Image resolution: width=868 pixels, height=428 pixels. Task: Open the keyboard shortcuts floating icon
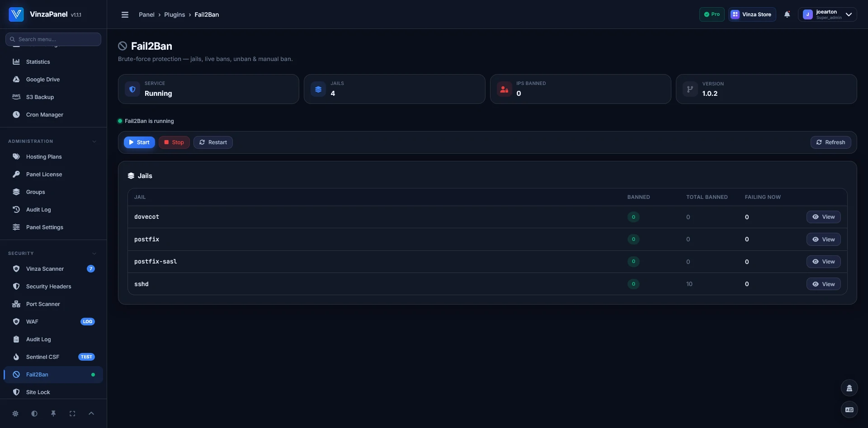[x=849, y=409]
